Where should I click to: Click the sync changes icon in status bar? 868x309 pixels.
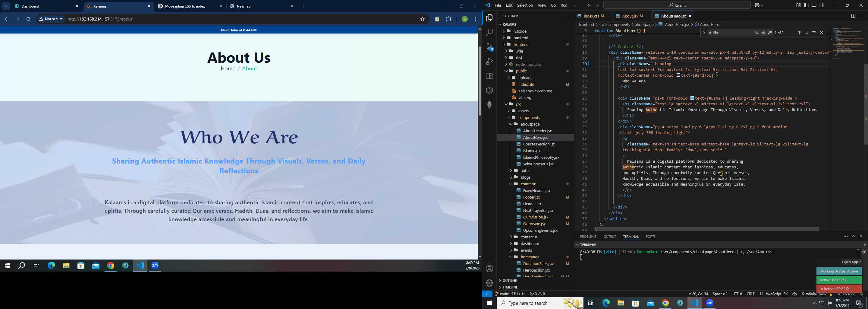pyautogui.click(x=518, y=294)
